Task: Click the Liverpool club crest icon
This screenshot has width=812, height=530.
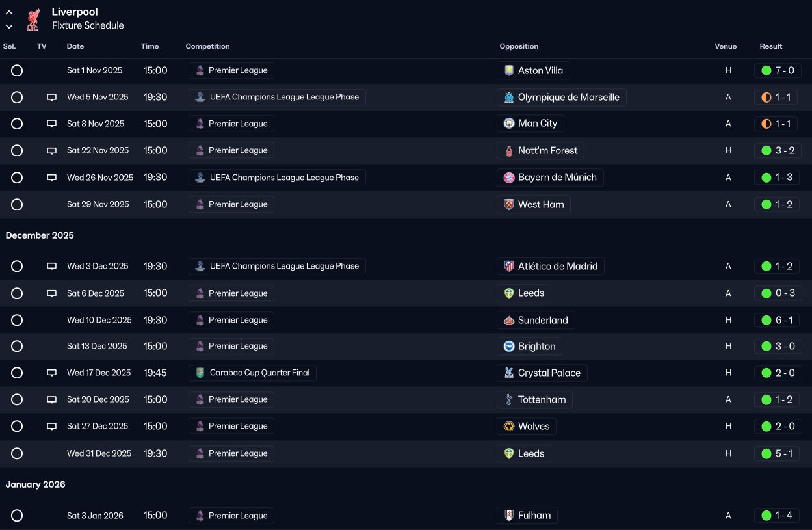Action: pos(33,20)
